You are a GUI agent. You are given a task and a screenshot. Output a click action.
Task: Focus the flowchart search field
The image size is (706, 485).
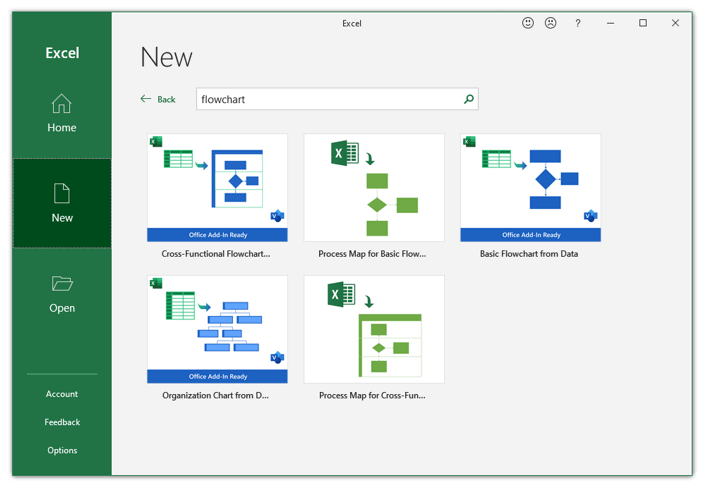(x=337, y=99)
